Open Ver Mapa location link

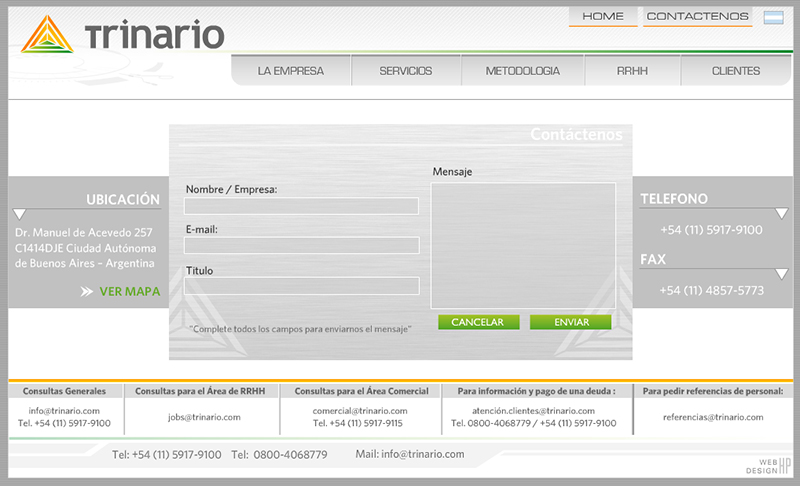coord(129,292)
